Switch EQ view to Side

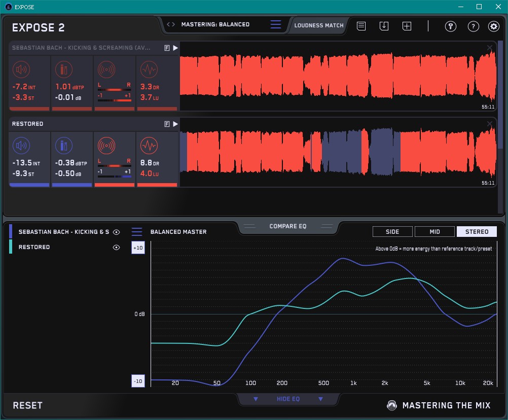pyautogui.click(x=392, y=232)
